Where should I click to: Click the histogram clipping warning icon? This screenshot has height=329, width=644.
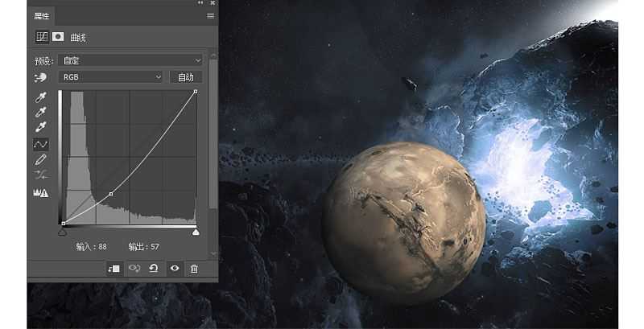(40, 192)
